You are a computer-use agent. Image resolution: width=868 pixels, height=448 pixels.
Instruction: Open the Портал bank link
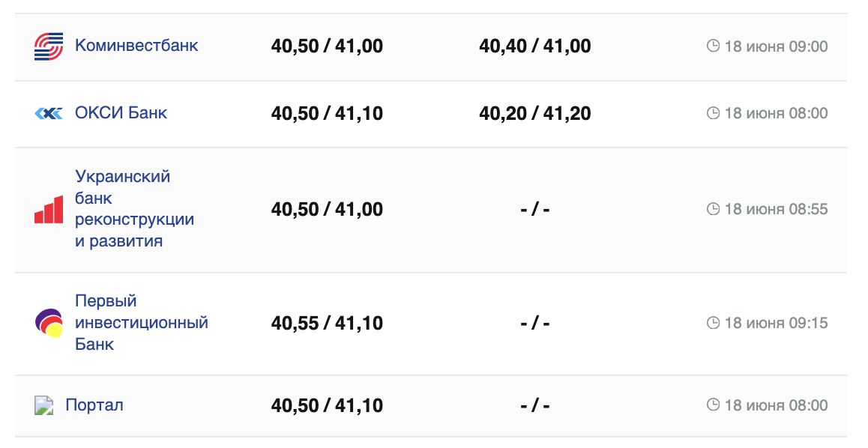click(94, 405)
